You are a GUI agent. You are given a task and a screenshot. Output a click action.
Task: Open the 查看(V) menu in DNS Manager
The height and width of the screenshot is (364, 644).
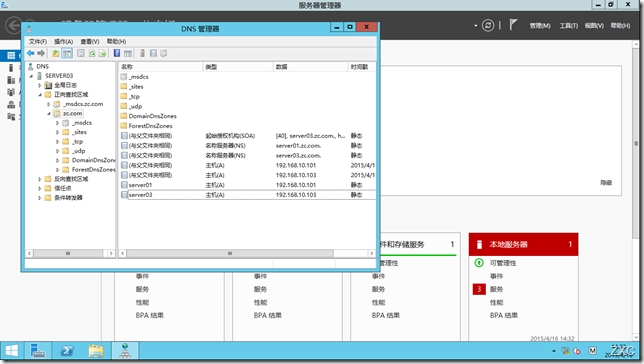tap(90, 41)
